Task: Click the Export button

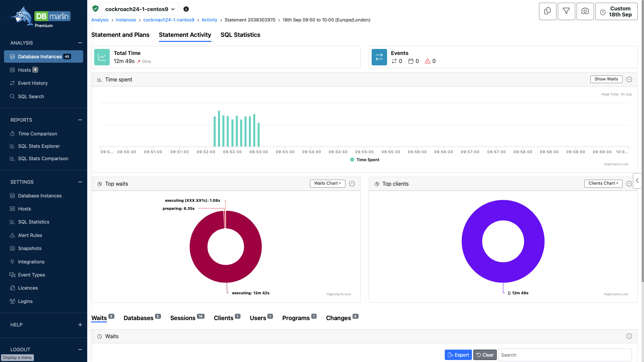Action: [458, 355]
